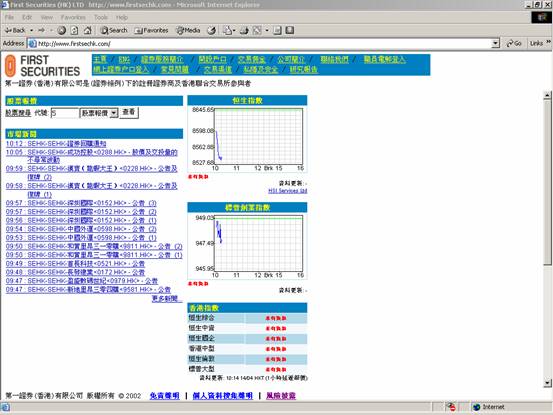Screen dimensions: 553x415
Task: Click the URL text in Address bar
Action: click(74, 44)
